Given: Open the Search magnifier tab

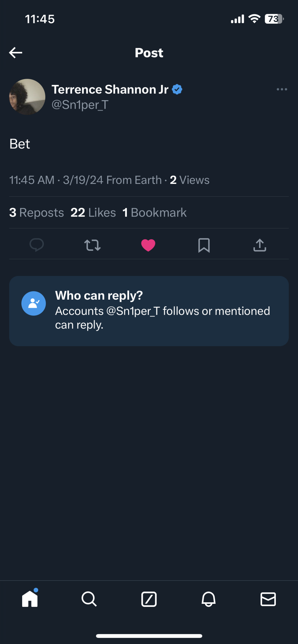Looking at the screenshot, I should tap(89, 599).
